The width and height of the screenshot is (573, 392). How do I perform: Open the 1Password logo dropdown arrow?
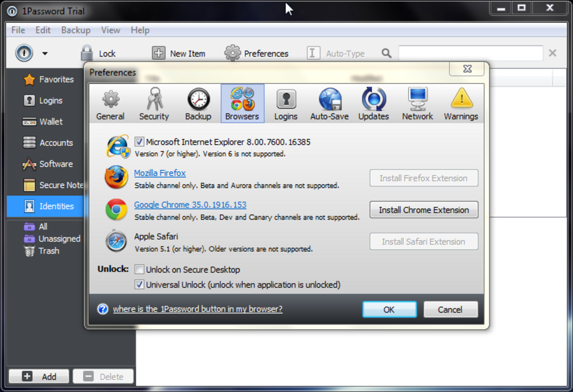point(45,53)
